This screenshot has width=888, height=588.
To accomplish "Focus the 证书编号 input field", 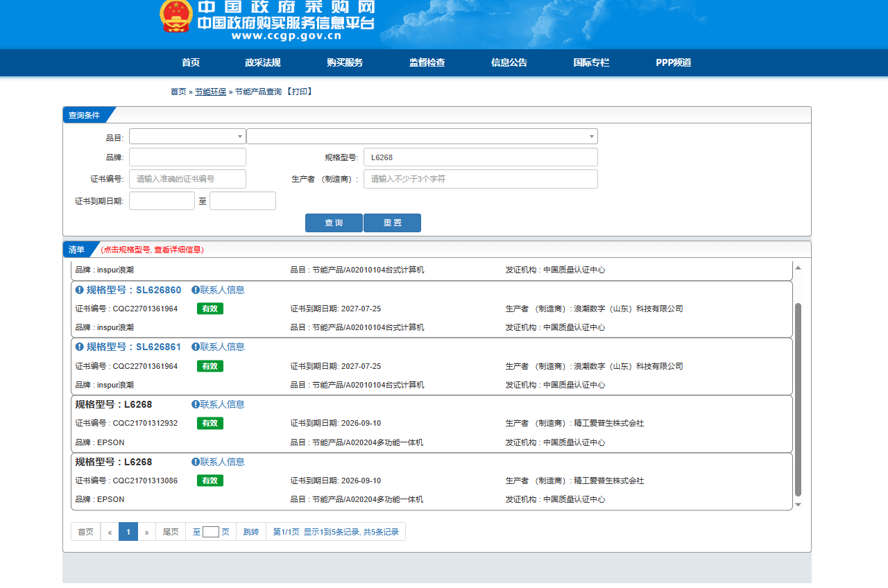I will (187, 179).
